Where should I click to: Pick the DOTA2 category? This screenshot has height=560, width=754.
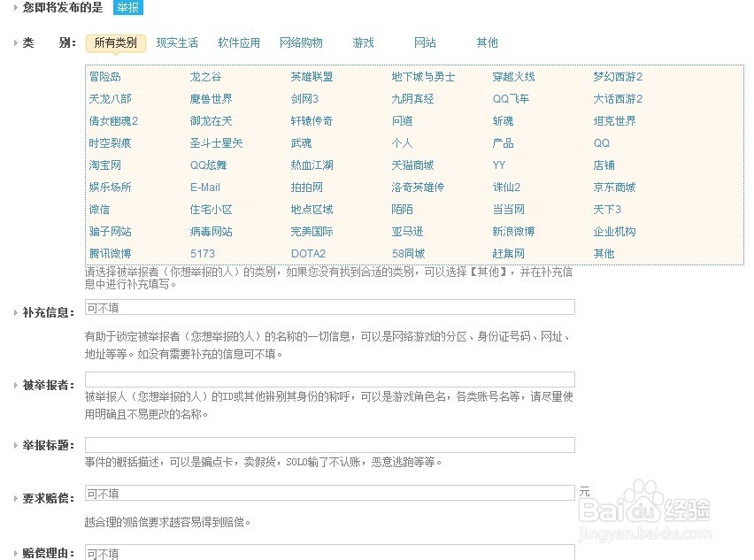tap(308, 254)
